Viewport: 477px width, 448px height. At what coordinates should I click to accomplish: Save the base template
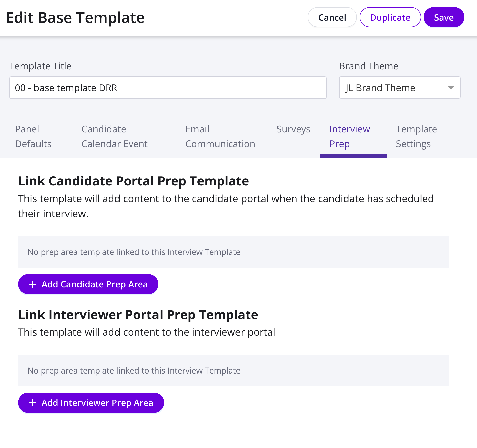444,17
